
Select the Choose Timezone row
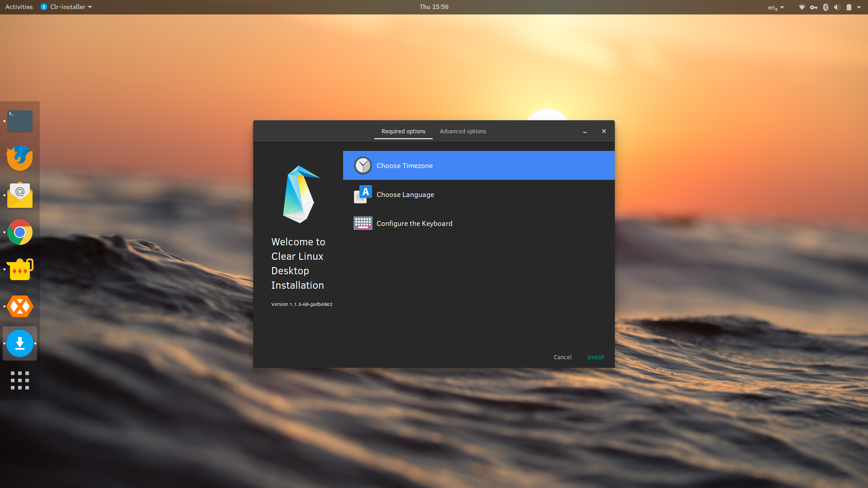click(479, 165)
